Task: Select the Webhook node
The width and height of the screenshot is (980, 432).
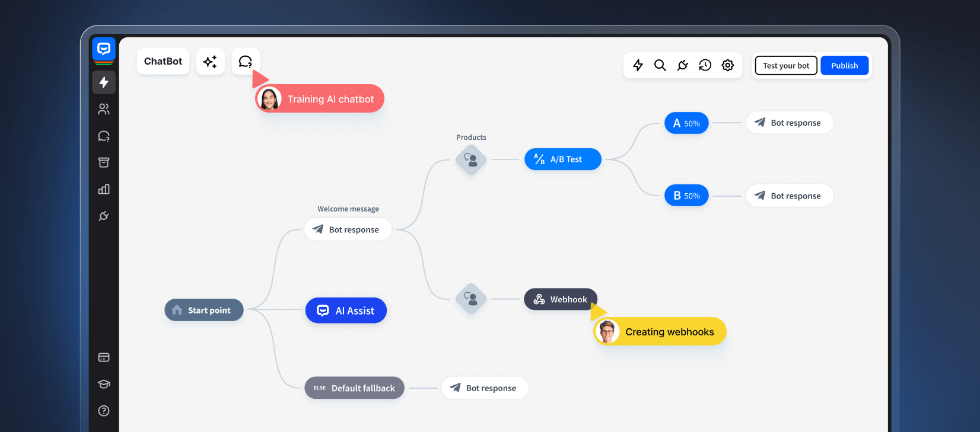Action: tap(561, 299)
